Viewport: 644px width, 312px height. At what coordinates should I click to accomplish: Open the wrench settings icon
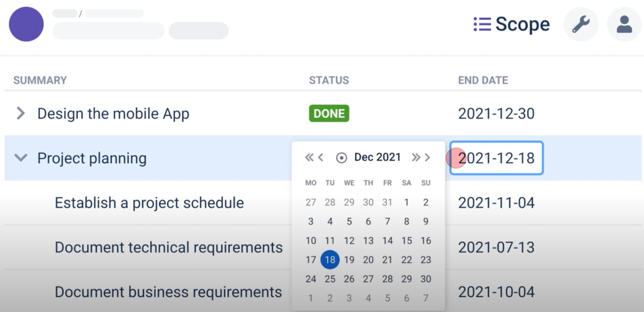pos(581,24)
